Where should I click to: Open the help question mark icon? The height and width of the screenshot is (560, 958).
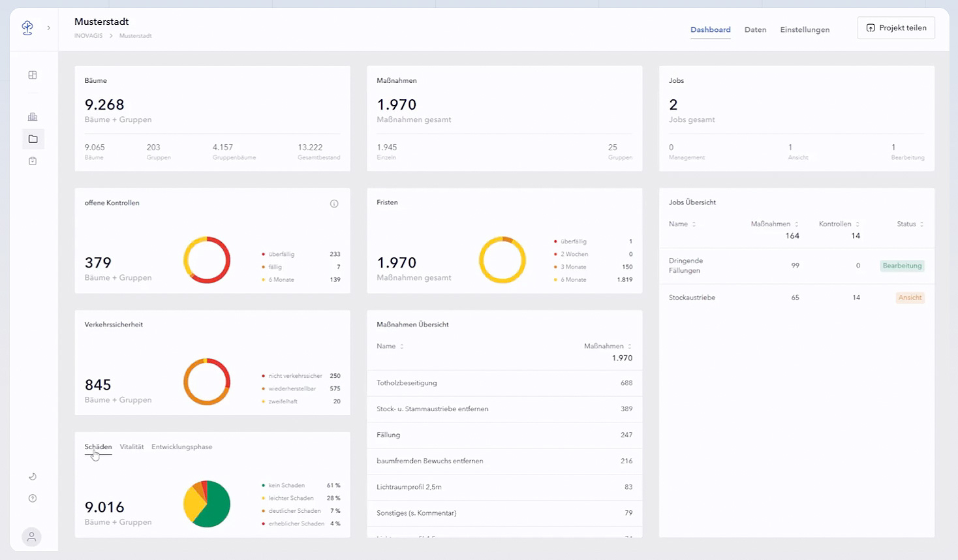point(33,499)
